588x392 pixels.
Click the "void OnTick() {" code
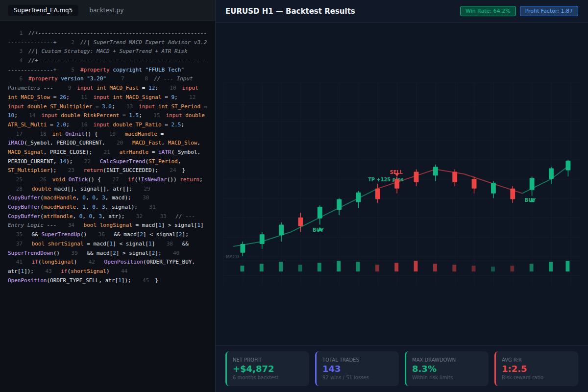[x=76, y=179]
